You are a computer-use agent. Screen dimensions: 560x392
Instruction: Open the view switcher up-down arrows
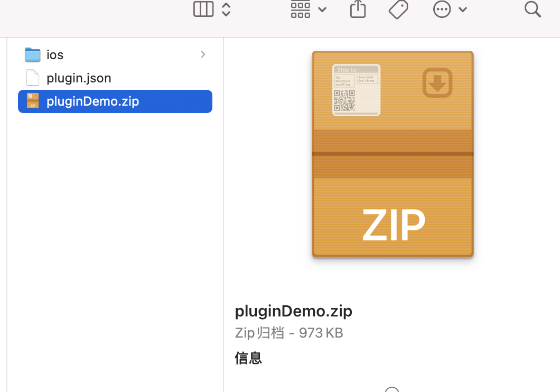(x=226, y=9)
